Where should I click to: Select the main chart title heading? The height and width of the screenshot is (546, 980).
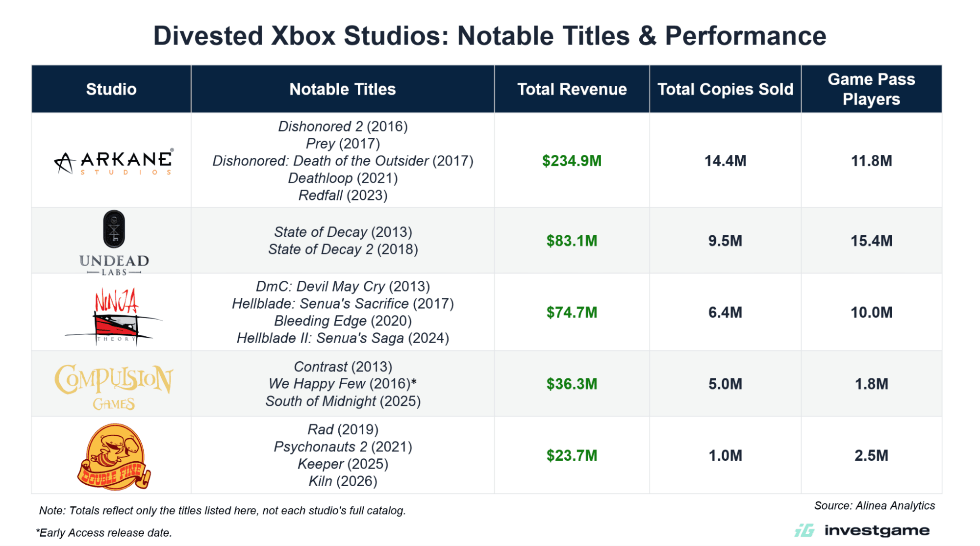[x=490, y=36]
